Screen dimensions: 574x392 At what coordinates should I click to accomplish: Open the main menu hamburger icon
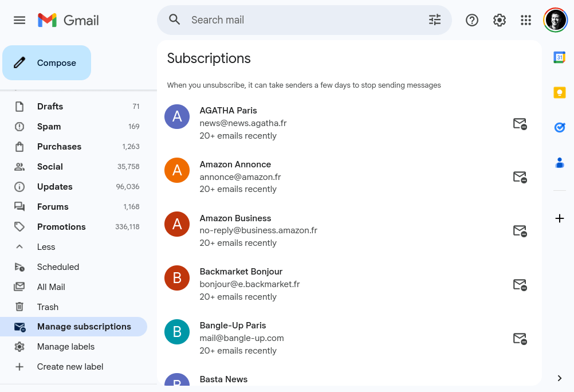pyautogui.click(x=19, y=20)
